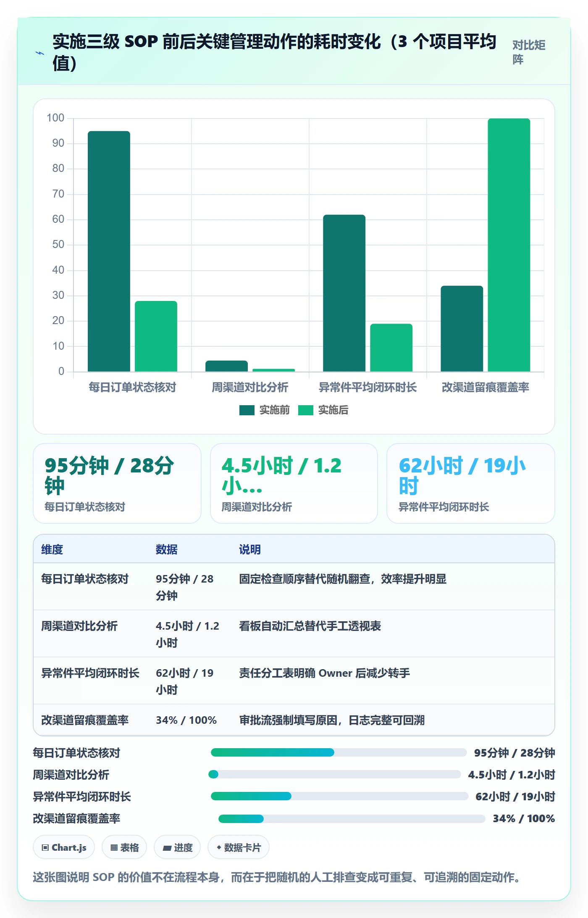Click the 实施前 bar for 周渠道对比分析
Viewport: 588px width, 918px height.
point(226,366)
